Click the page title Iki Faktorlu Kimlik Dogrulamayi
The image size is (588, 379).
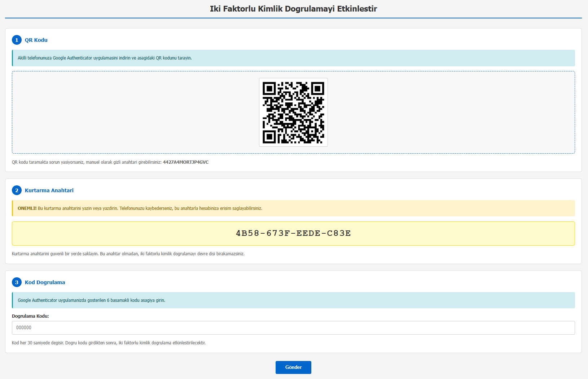point(293,9)
